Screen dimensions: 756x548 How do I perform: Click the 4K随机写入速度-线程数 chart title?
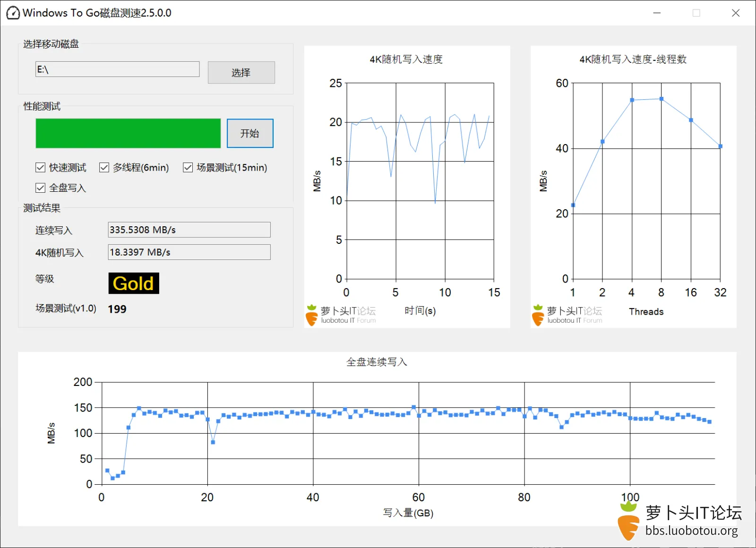coord(633,60)
